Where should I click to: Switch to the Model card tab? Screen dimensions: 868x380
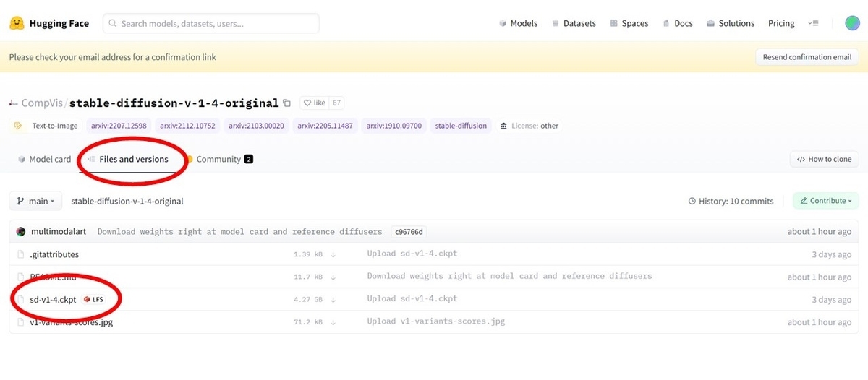click(44, 159)
